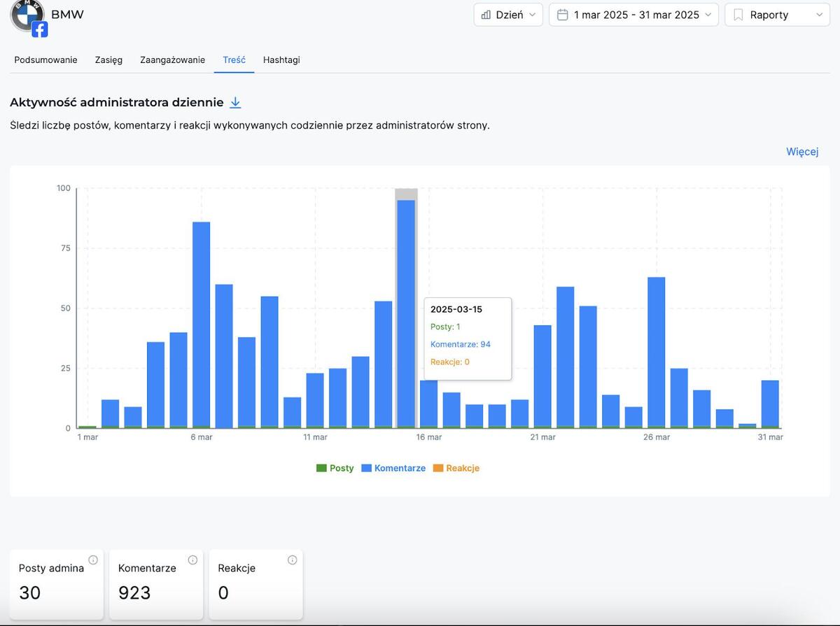Click the bookmark icon beside Raporty
Image resolution: width=840 pixels, height=626 pixels.
(x=738, y=15)
